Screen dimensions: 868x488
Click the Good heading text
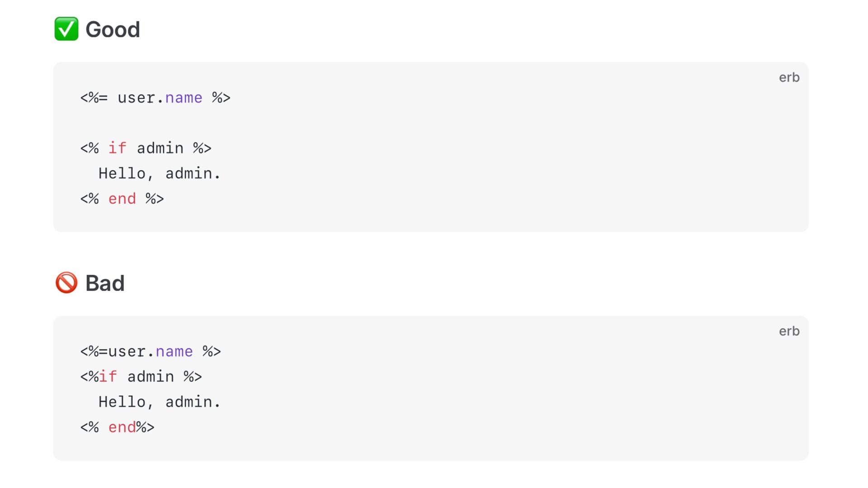[113, 30]
